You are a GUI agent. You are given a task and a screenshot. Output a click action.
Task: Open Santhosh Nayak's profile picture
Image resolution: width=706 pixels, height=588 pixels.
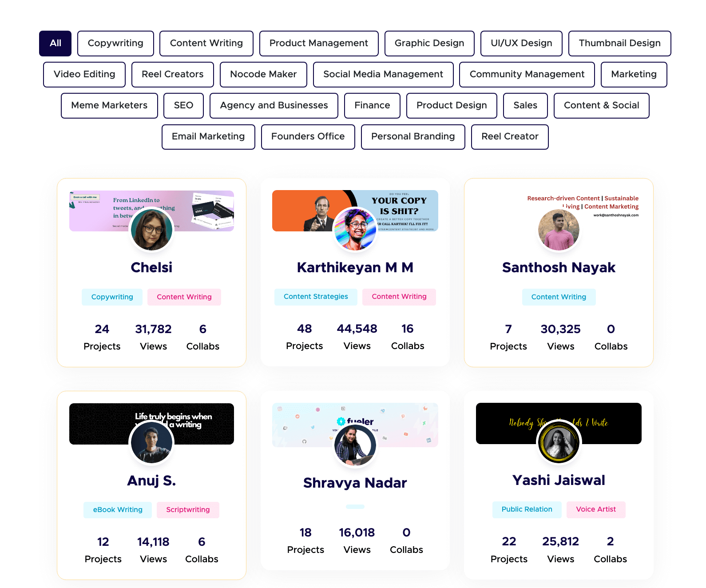pos(559,230)
